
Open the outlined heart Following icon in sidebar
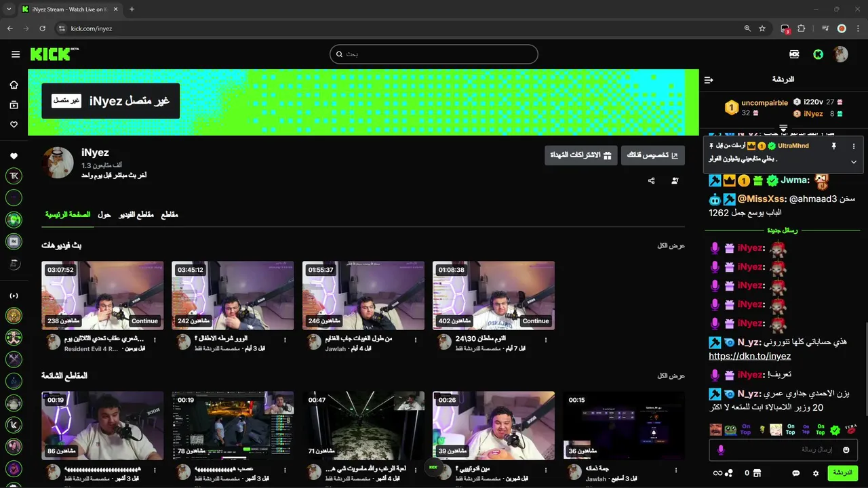(14, 125)
